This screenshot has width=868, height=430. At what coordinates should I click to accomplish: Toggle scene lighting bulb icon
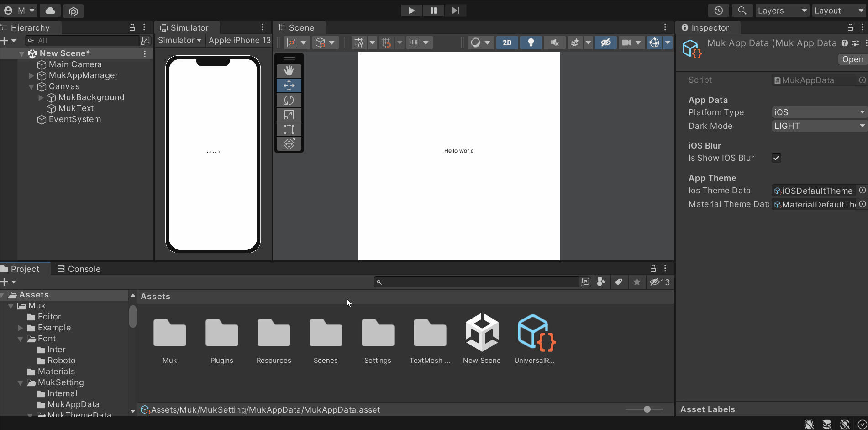pyautogui.click(x=531, y=42)
